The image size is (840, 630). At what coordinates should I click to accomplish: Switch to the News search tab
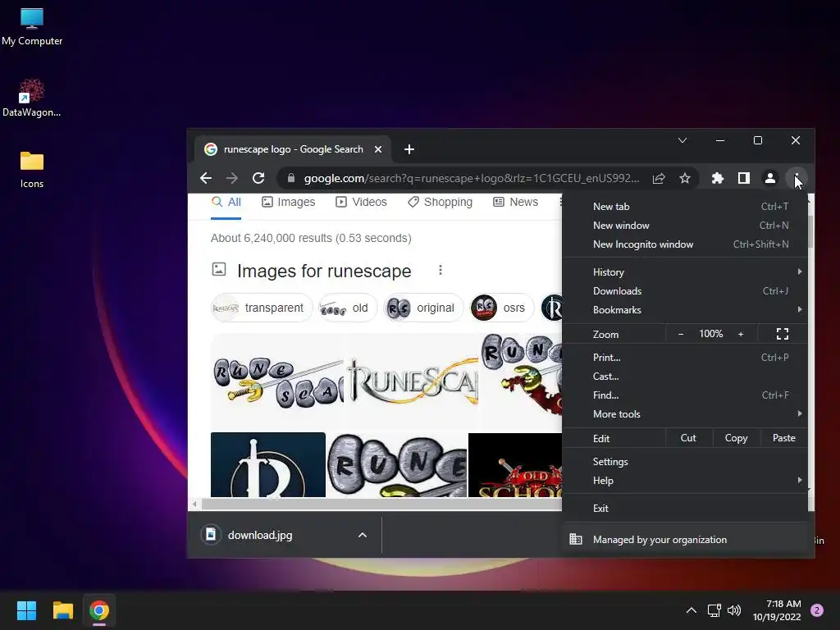pyautogui.click(x=515, y=203)
